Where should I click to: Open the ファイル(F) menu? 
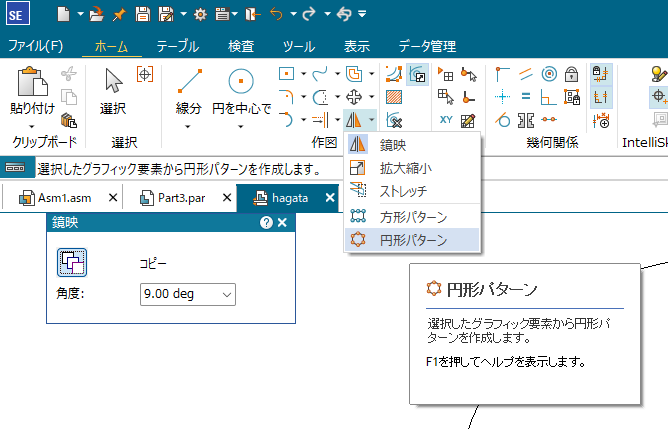[x=35, y=46]
